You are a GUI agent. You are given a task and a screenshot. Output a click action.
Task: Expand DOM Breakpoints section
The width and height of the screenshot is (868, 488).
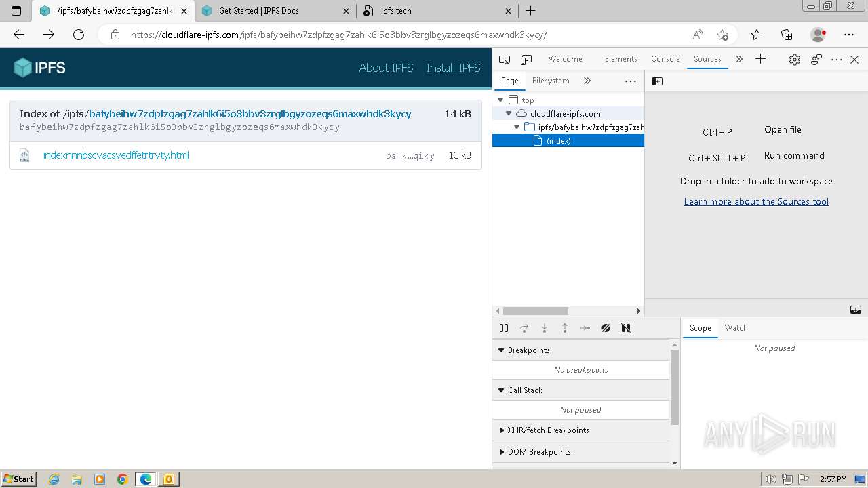click(x=580, y=452)
